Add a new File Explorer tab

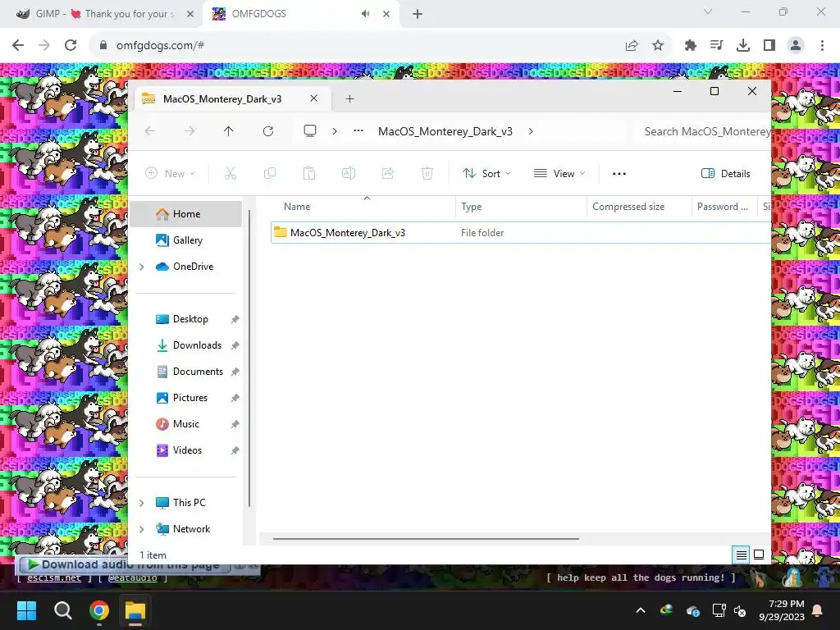coord(349,99)
